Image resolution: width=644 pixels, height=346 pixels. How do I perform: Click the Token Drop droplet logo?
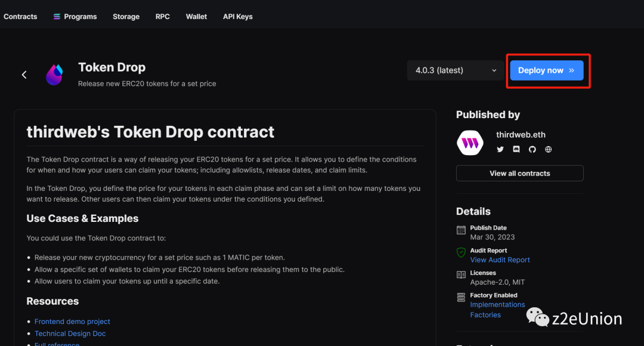pos(54,75)
